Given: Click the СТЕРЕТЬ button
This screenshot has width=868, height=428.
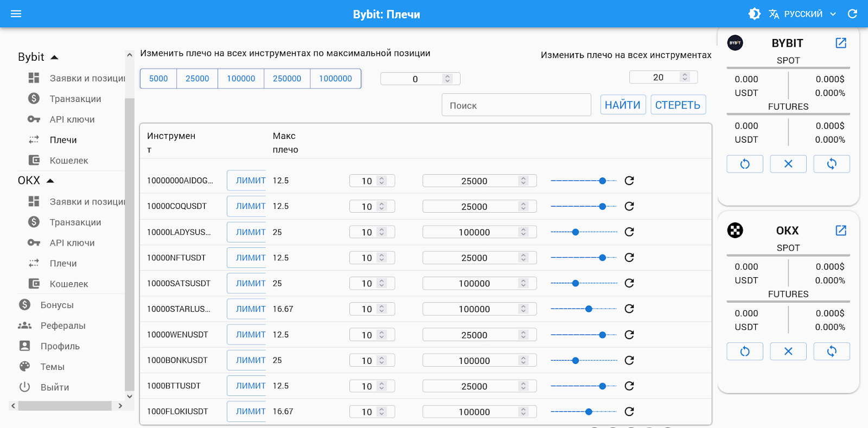Looking at the screenshot, I should pyautogui.click(x=678, y=105).
